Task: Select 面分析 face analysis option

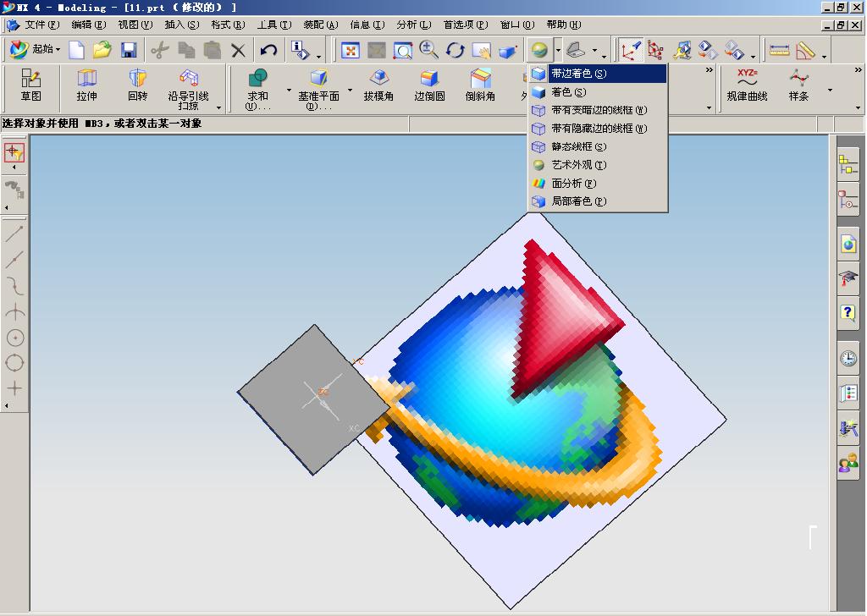Action: [x=598, y=184]
